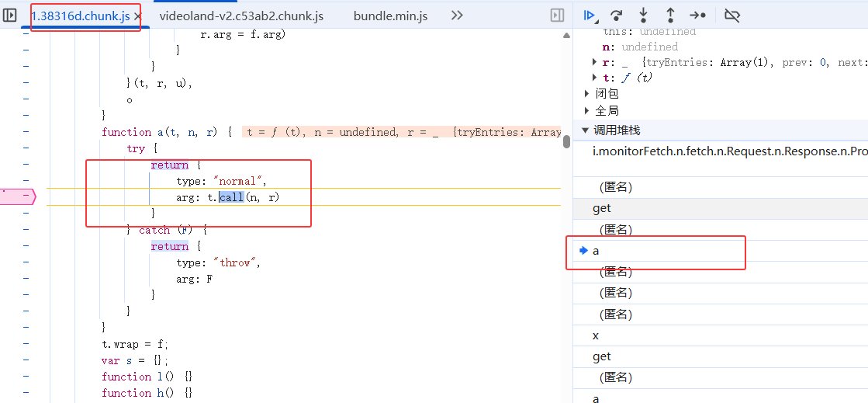Click the arg: F code line
This screenshot has height=403, width=868.
click(x=194, y=279)
